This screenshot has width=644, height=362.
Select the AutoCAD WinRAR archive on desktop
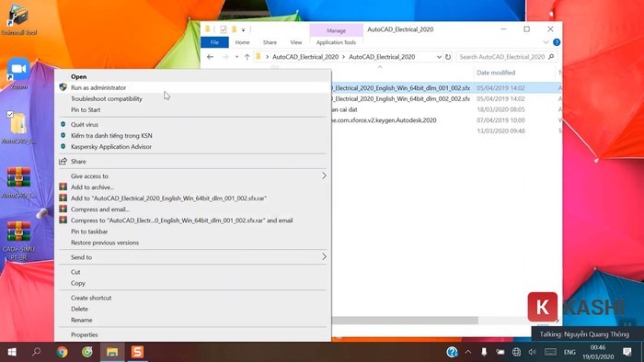click(18, 182)
